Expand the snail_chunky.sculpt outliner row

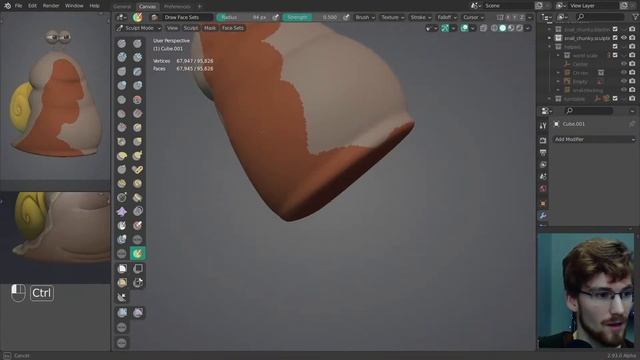[x=549, y=38]
